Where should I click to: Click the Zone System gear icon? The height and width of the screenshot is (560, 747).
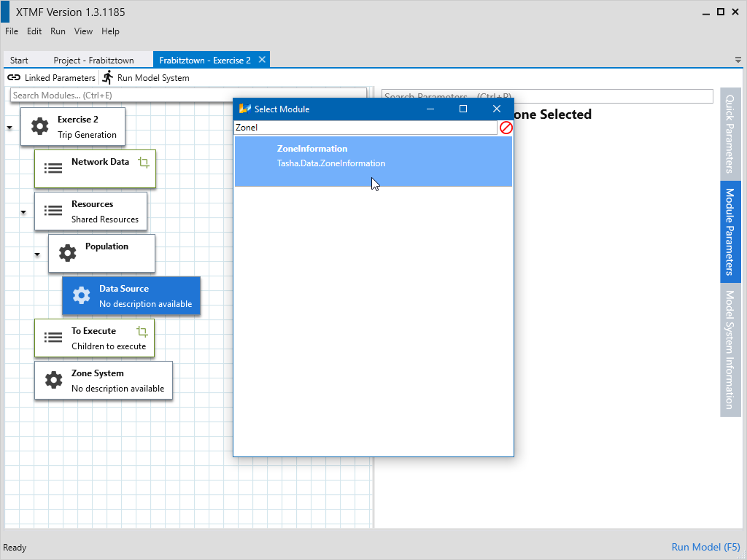coord(53,380)
